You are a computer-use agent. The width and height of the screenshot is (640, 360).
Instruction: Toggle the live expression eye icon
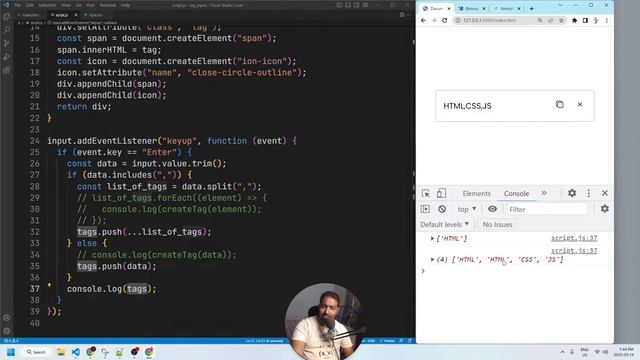492,209
